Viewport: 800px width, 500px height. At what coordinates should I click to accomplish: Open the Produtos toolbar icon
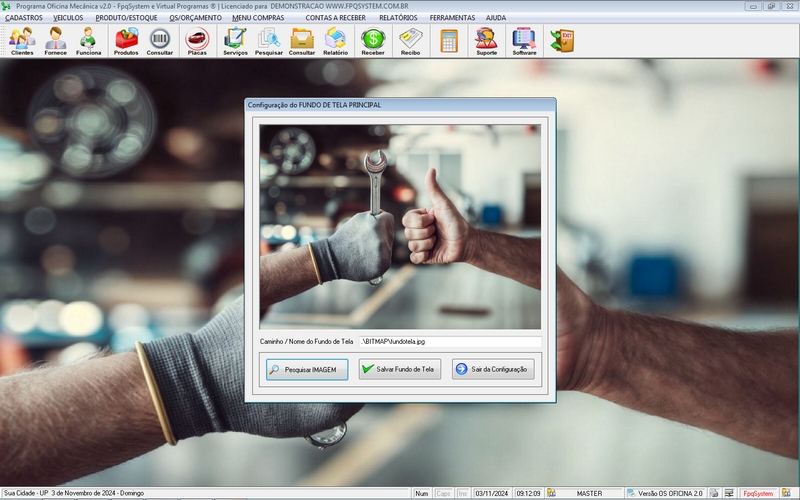point(126,41)
